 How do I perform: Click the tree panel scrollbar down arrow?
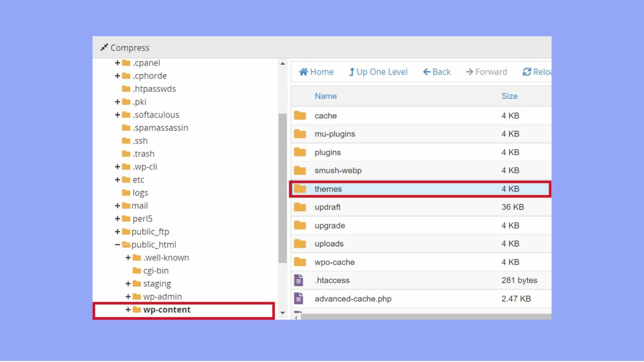[x=283, y=312]
